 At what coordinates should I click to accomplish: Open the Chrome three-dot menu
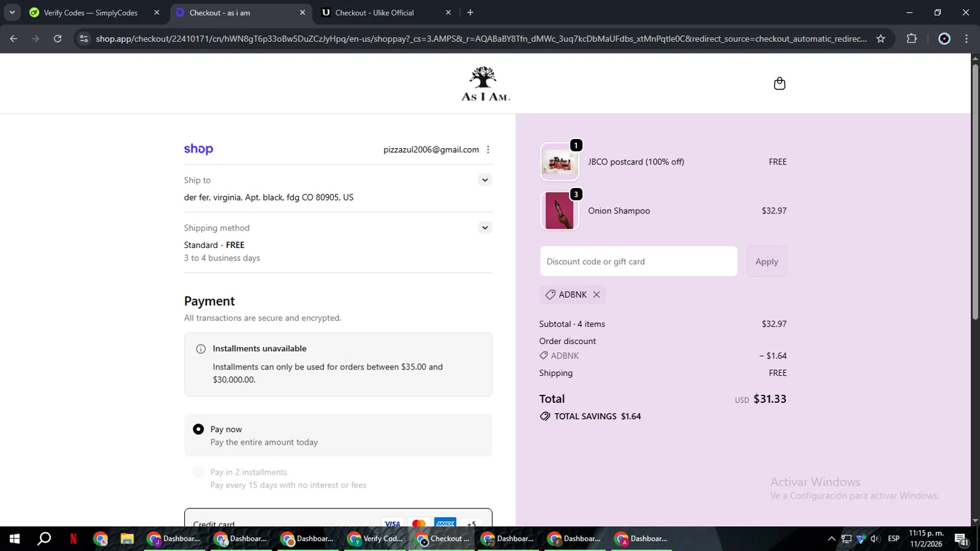tap(967, 39)
